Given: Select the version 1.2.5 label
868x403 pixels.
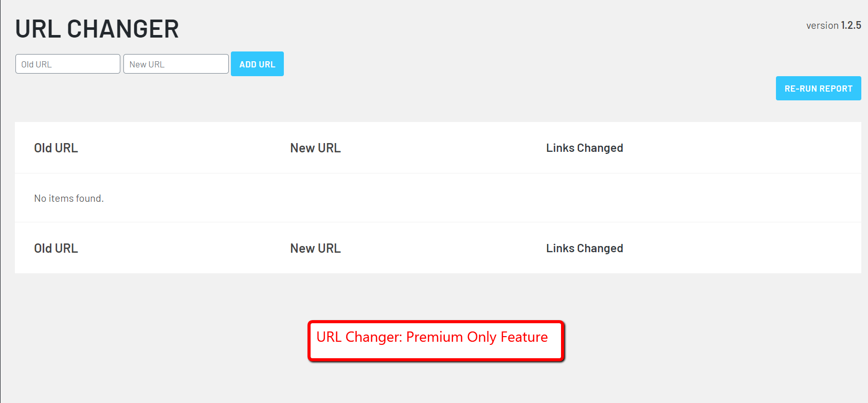Looking at the screenshot, I should [834, 25].
